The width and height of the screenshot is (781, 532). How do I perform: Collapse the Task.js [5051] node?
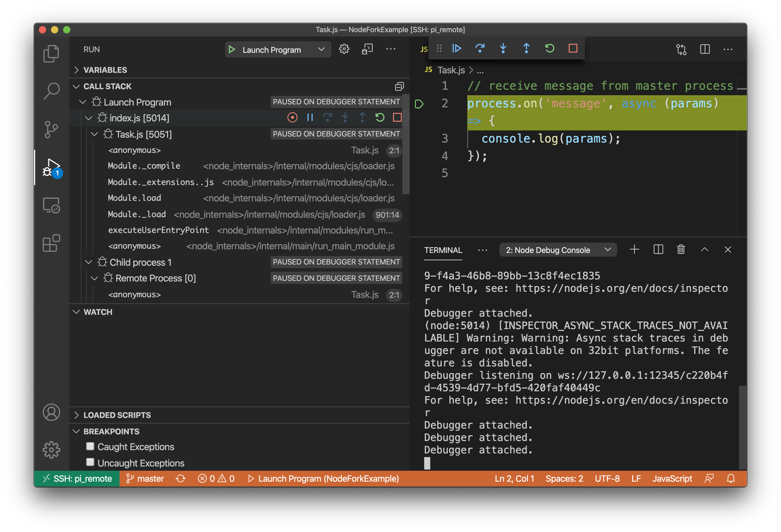94,134
